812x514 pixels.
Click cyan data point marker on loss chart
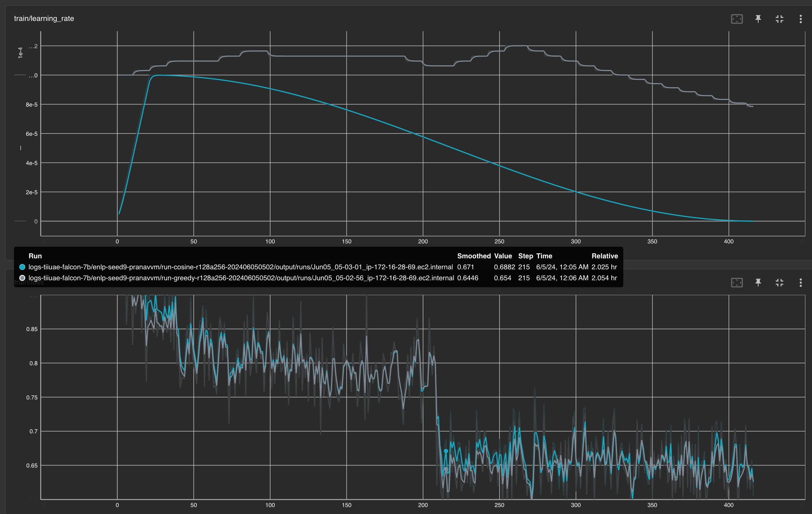pyautogui.click(x=446, y=451)
